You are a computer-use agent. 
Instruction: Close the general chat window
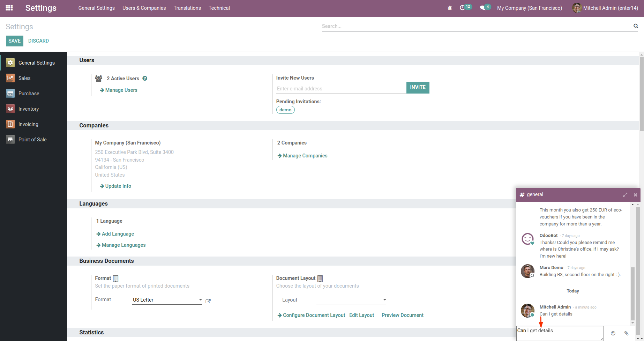[x=635, y=195]
